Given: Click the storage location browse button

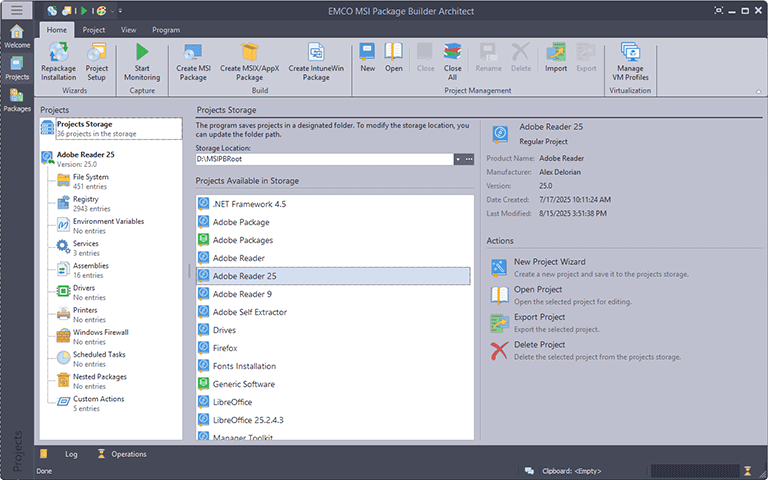Looking at the screenshot, I should 468,159.
